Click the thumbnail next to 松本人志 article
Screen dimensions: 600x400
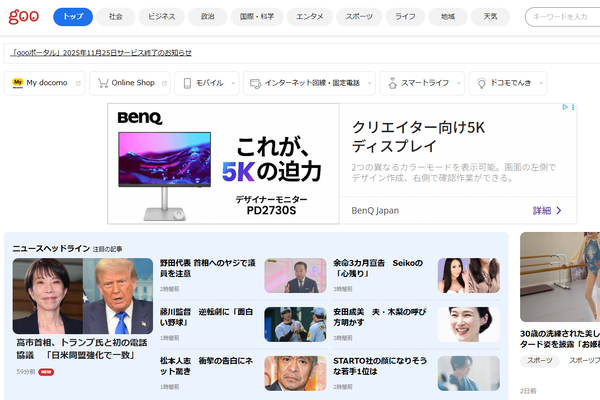tap(295, 373)
